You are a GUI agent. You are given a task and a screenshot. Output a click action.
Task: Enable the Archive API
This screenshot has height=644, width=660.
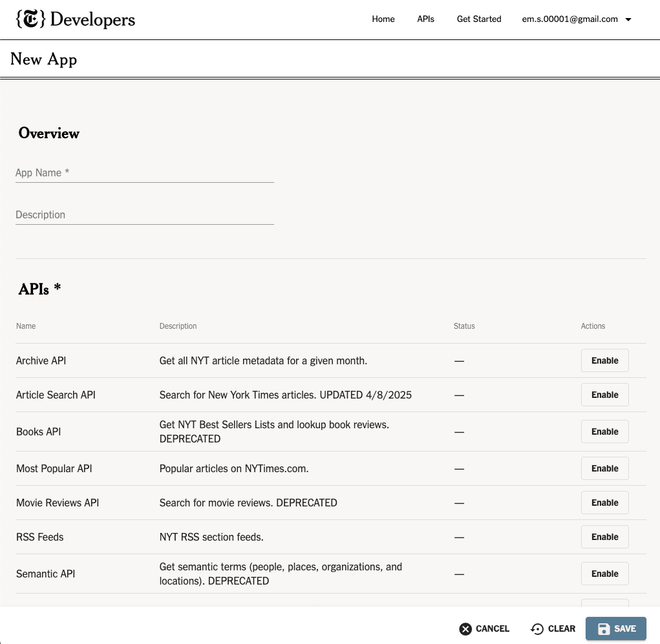tap(605, 360)
